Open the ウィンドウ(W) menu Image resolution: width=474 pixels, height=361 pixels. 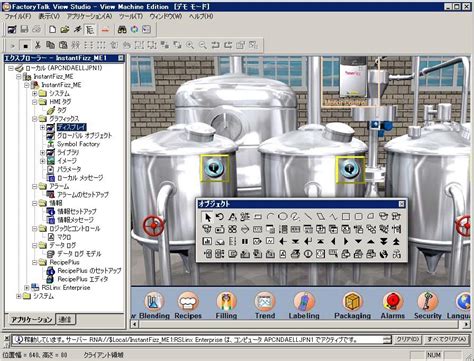[166, 16]
